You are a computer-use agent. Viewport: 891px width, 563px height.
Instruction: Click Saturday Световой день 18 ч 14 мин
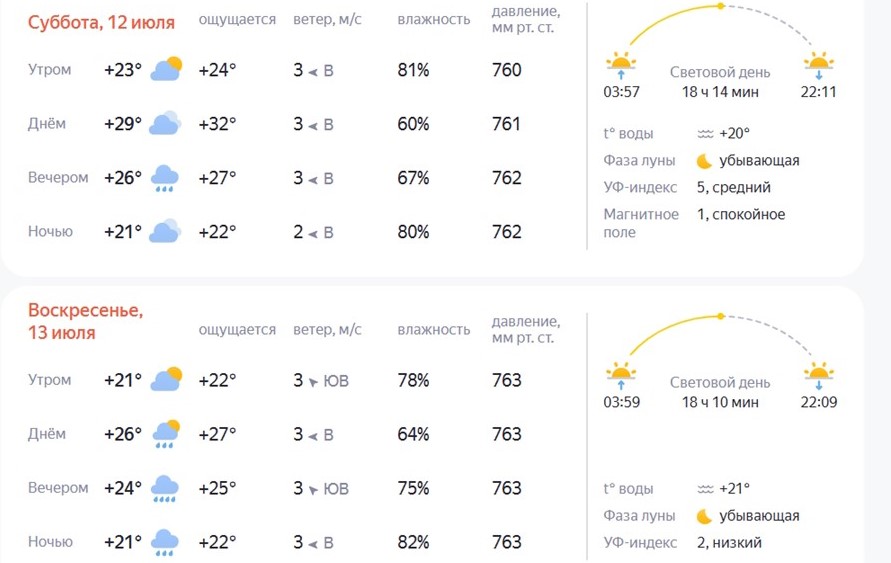[720, 82]
